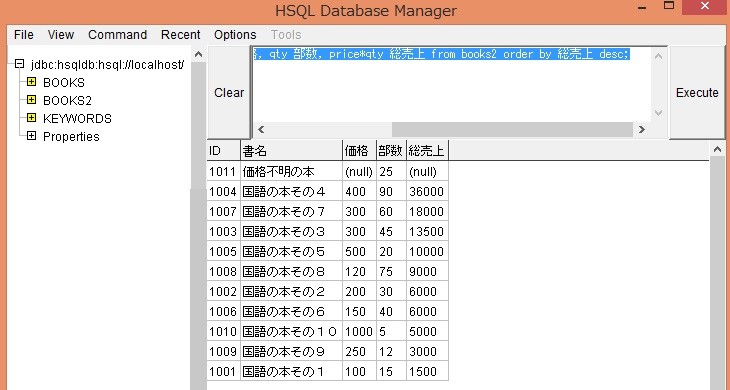Select the cell 国語の本その３
Viewport: 730px width, 390px height.
(x=291, y=232)
